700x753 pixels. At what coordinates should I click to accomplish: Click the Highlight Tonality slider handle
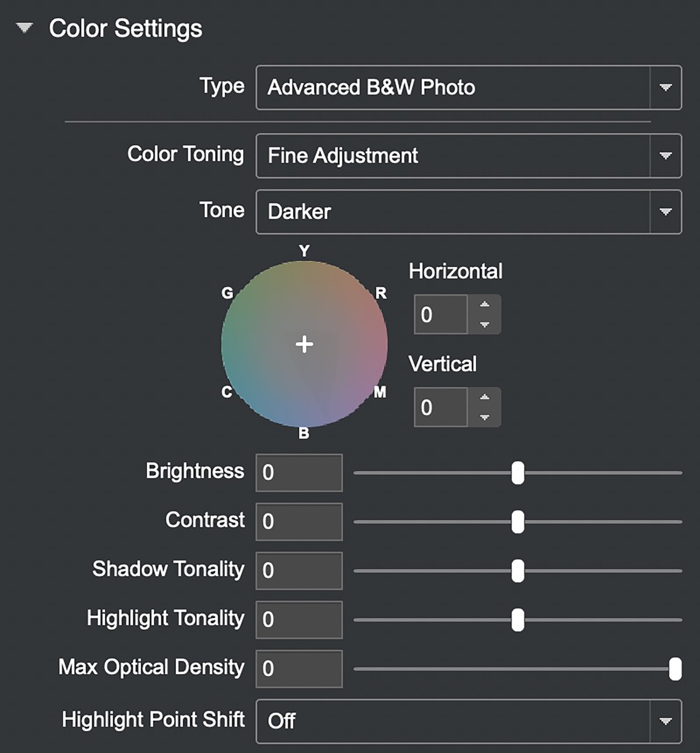coord(517,620)
